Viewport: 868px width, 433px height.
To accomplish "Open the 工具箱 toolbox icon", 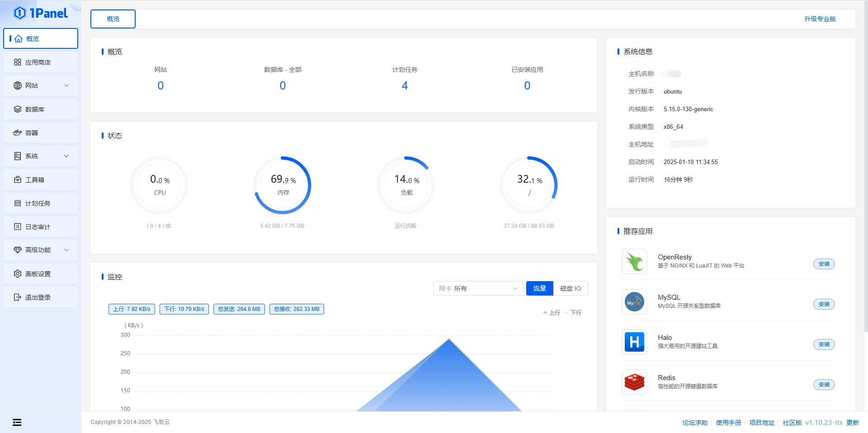I will (x=18, y=180).
